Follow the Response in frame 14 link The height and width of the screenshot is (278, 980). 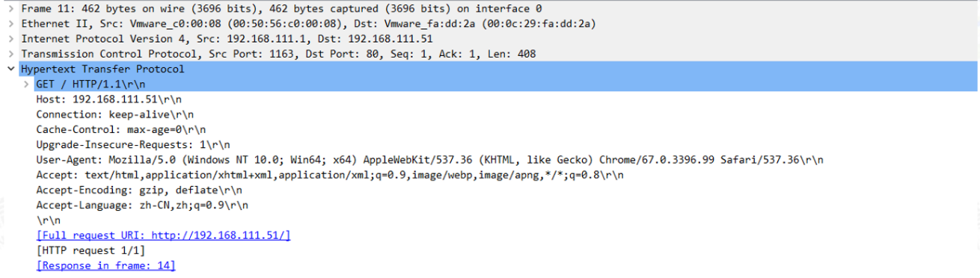tap(105, 265)
